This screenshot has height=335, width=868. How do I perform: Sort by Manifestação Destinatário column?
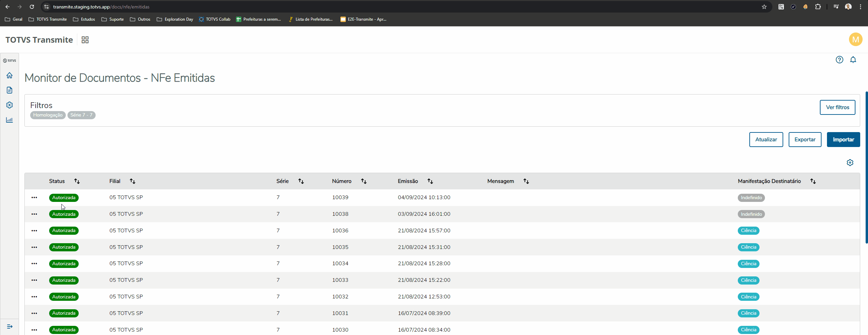coord(813,181)
